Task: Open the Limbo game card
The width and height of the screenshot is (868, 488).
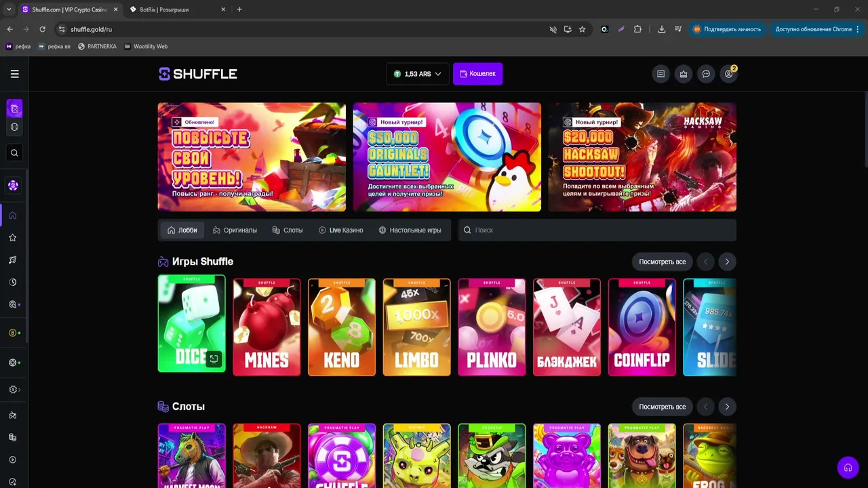Action: click(416, 327)
